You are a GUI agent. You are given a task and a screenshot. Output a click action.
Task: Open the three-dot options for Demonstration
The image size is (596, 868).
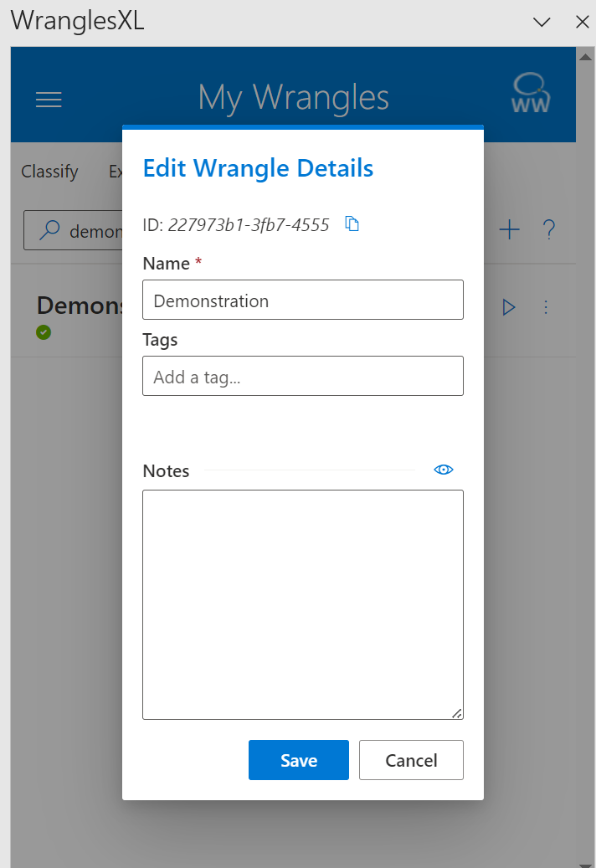[x=546, y=307]
